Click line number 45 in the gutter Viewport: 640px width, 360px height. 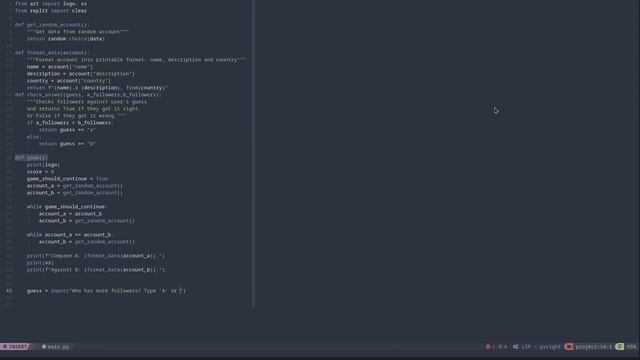9,291
